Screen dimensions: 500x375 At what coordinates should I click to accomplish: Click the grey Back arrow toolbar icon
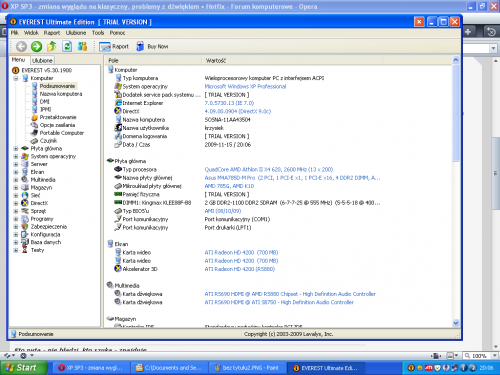(x=21, y=46)
